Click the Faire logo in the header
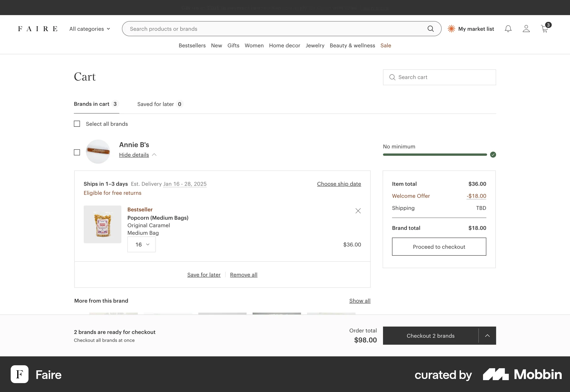 [38, 29]
